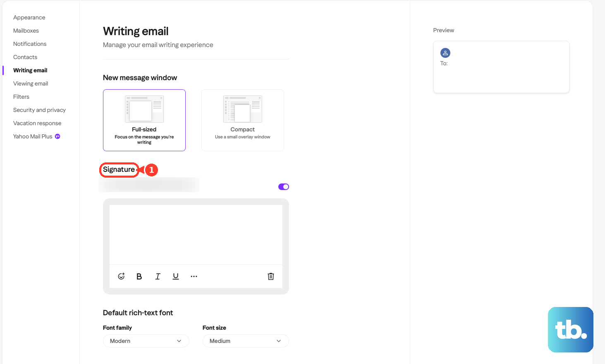Open the Font family dropdown
This screenshot has width=605, height=364.
pyautogui.click(x=146, y=341)
